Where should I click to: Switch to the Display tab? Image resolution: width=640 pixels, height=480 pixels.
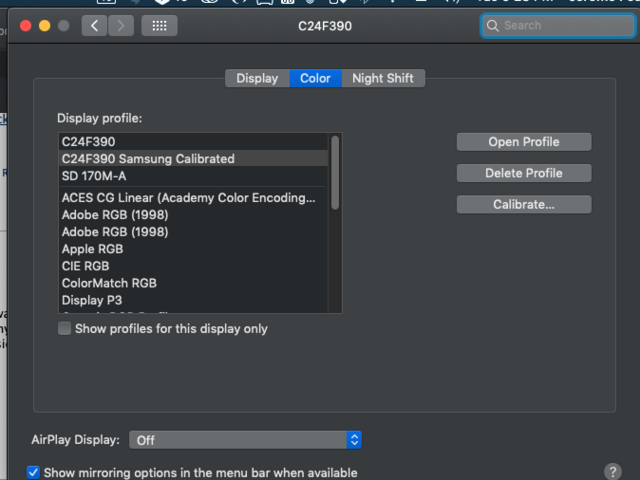257,78
